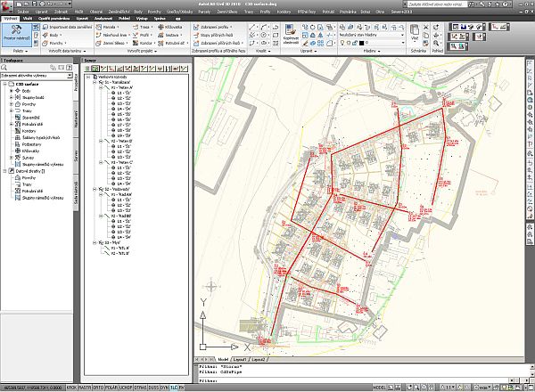This screenshot has width=535, height=392.
Task: Click the first icon of the Sewer panel toolbar
Action: click(x=87, y=69)
